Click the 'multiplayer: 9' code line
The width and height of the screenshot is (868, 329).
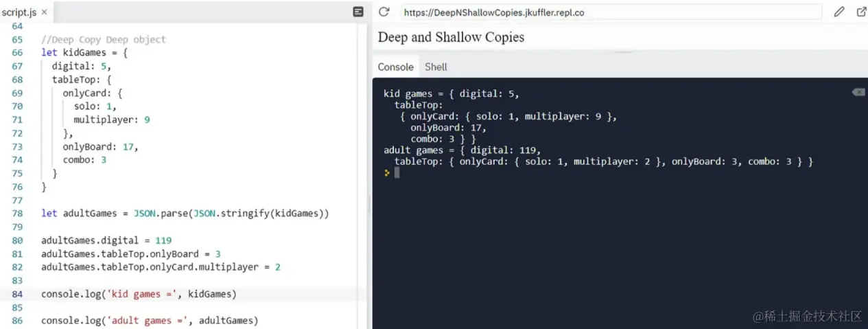(x=112, y=120)
